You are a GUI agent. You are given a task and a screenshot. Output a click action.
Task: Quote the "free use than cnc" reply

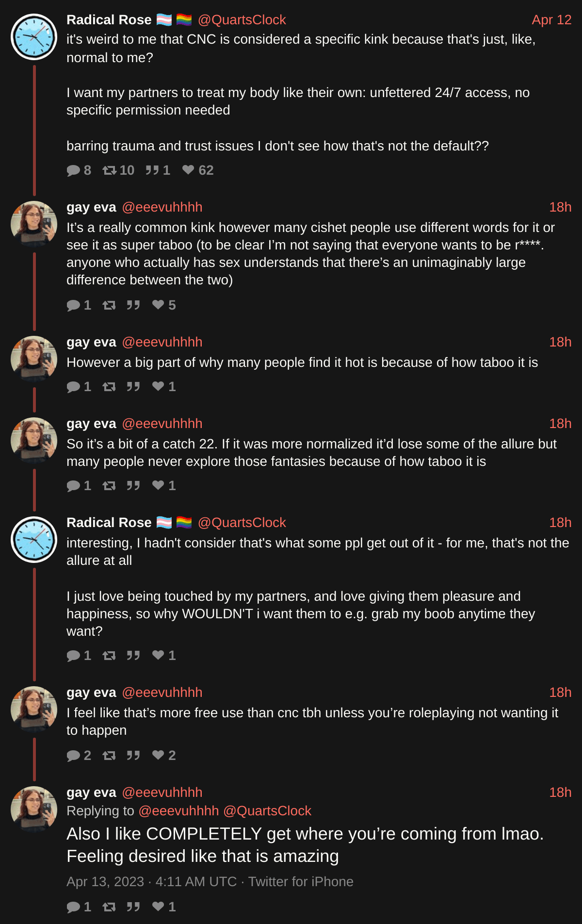point(133,756)
